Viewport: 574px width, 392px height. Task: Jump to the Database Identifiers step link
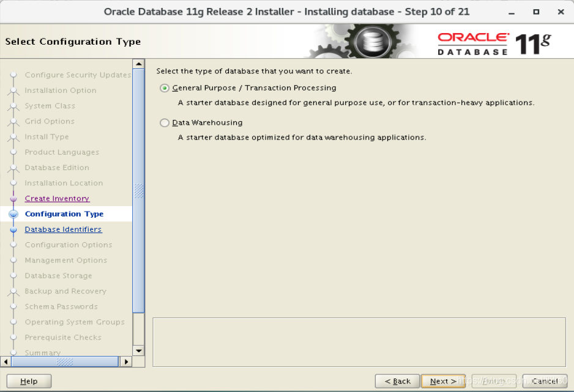click(x=63, y=229)
